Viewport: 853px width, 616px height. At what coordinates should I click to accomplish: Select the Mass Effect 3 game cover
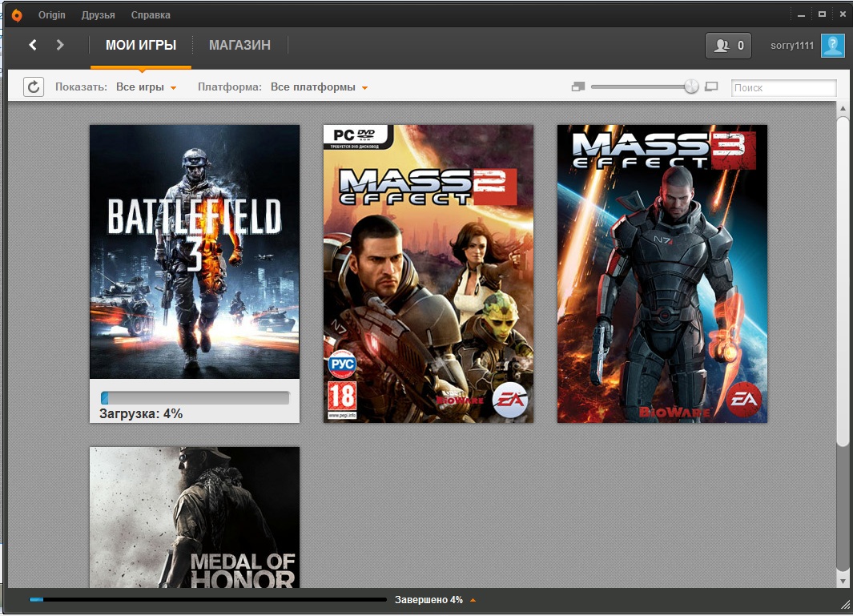click(662, 274)
